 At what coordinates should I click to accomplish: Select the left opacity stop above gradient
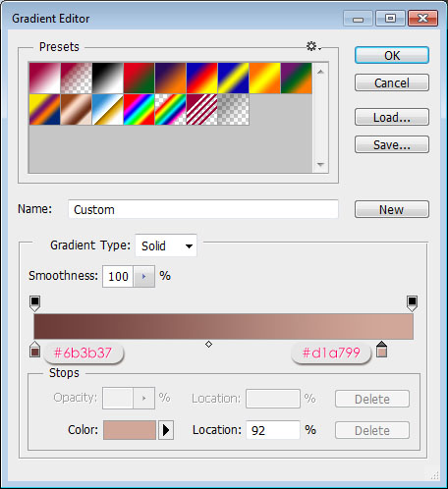tap(35, 303)
